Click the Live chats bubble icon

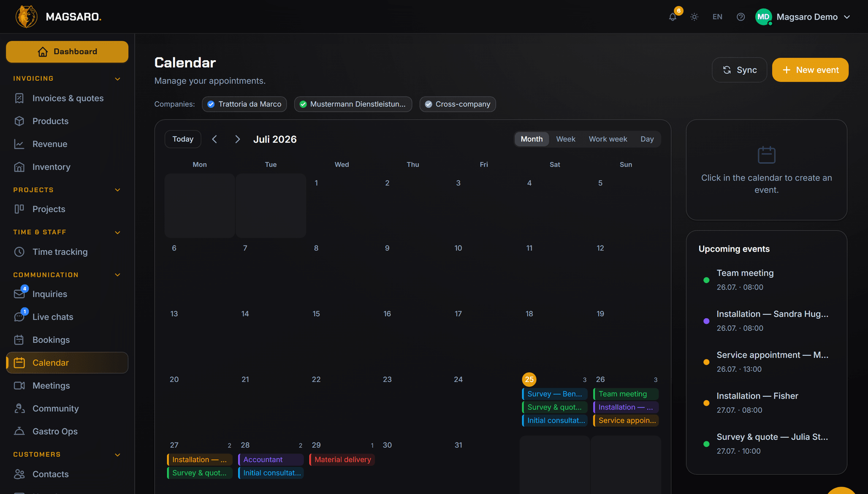point(20,317)
